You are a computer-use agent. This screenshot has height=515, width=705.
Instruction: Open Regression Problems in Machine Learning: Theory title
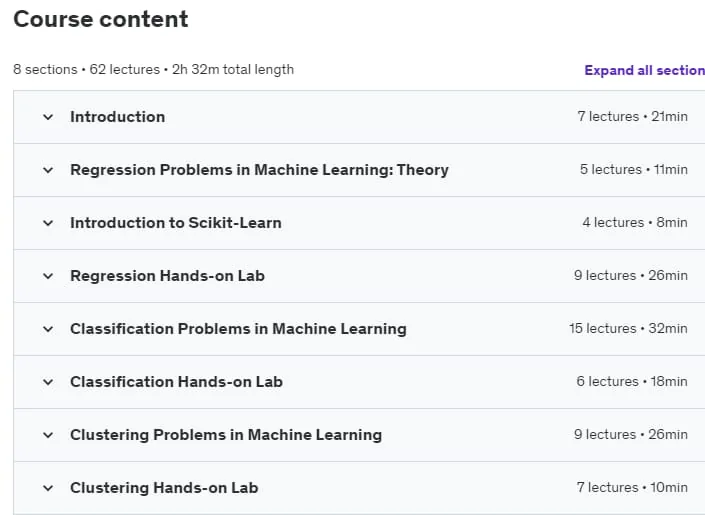259,170
